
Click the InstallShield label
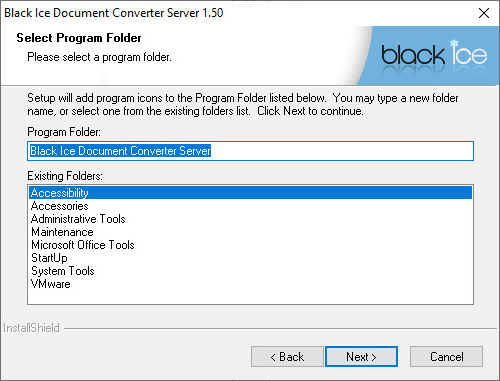click(x=31, y=328)
